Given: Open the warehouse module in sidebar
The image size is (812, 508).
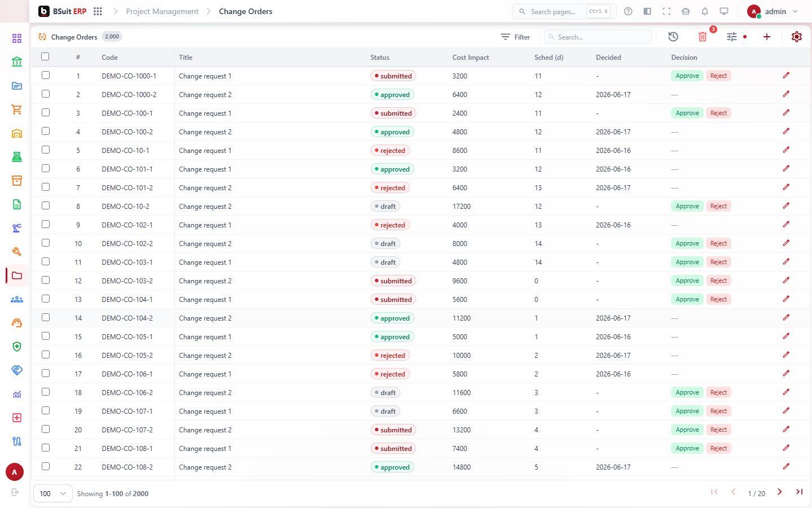Looking at the screenshot, I should (x=17, y=133).
